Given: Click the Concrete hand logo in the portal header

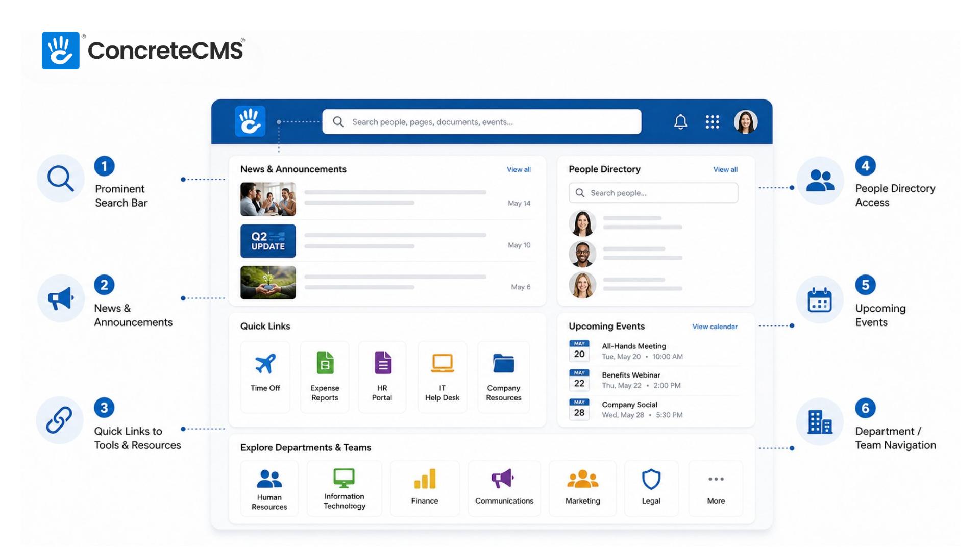Looking at the screenshot, I should tap(250, 121).
